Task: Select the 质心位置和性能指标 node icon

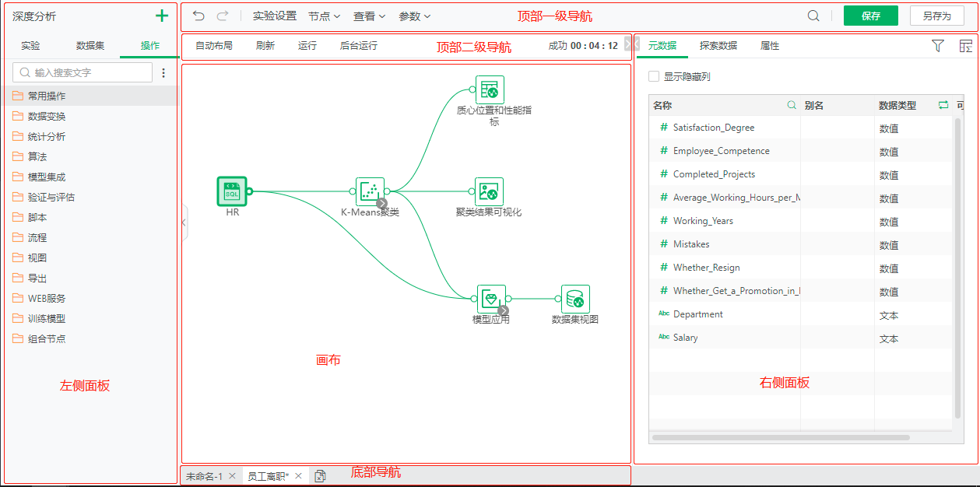Action: [x=490, y=89]
